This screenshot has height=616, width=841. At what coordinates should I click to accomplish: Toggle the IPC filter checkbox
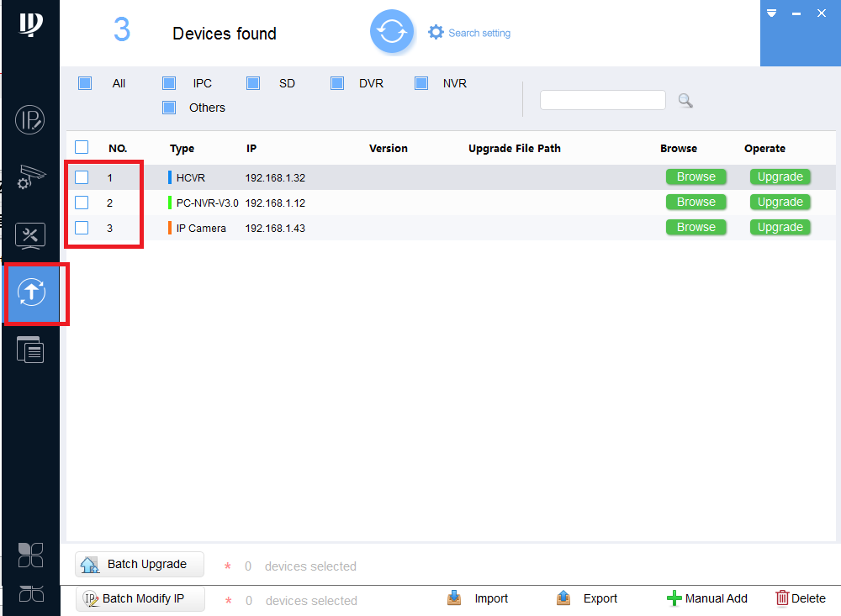tap(169, 83)
